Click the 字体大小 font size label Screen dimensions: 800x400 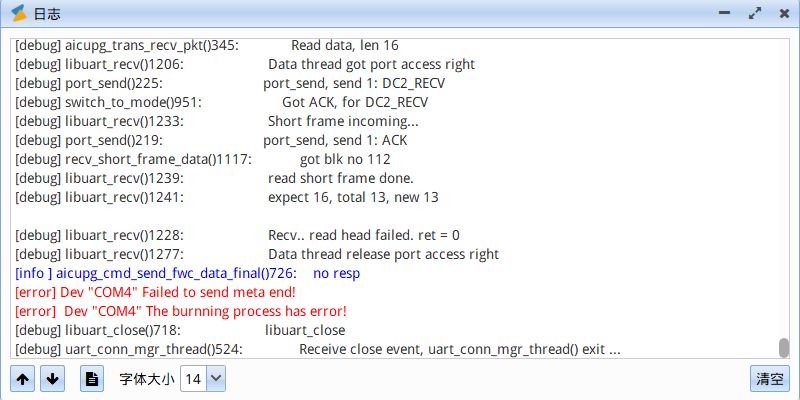pos(147,380)
